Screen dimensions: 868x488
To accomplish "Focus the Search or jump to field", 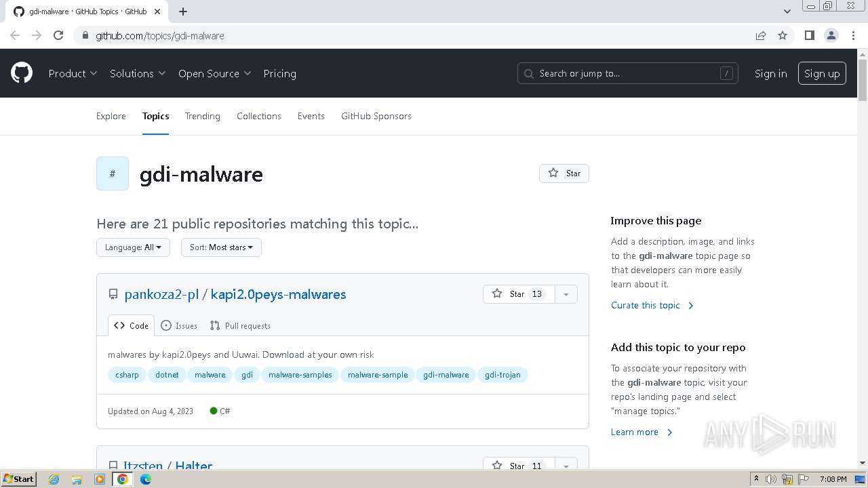I will pyautogui.click(x=628, y=73).
